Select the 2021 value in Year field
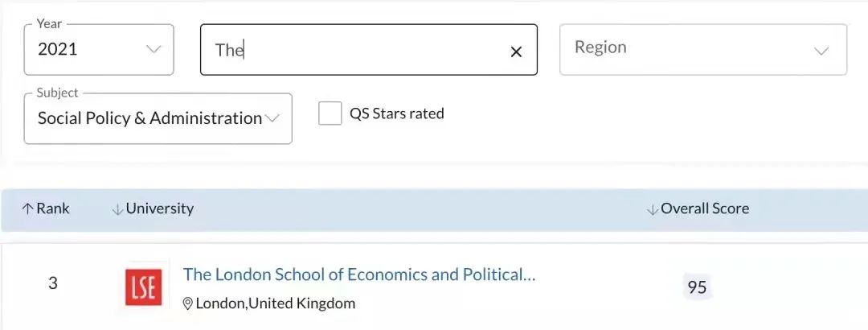 (58, 49)
